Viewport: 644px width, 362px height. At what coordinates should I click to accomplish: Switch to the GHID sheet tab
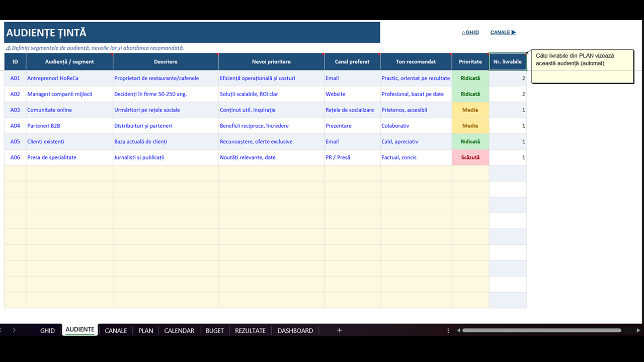click(47, 330)
